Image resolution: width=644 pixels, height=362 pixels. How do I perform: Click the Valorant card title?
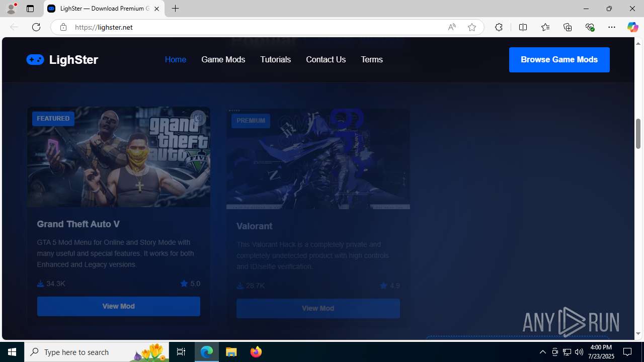click(255, 226)
